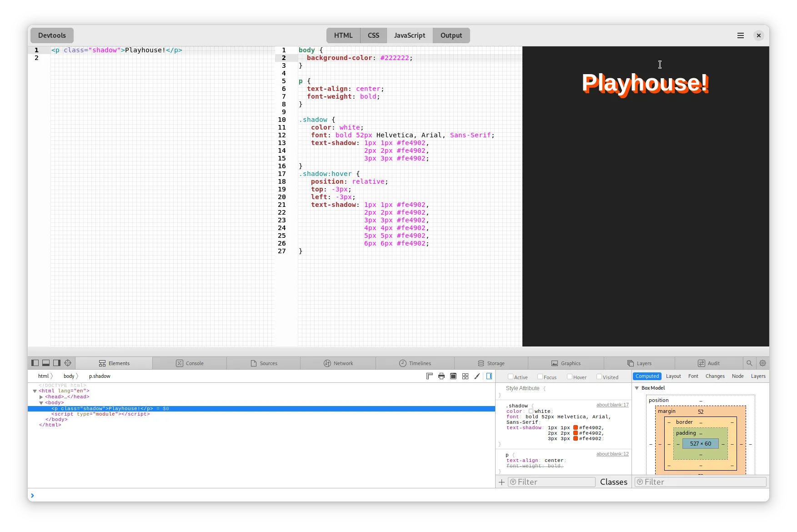Open the about:blank:17 source link
Screen dimensions: 797x532
click(612, 405)
